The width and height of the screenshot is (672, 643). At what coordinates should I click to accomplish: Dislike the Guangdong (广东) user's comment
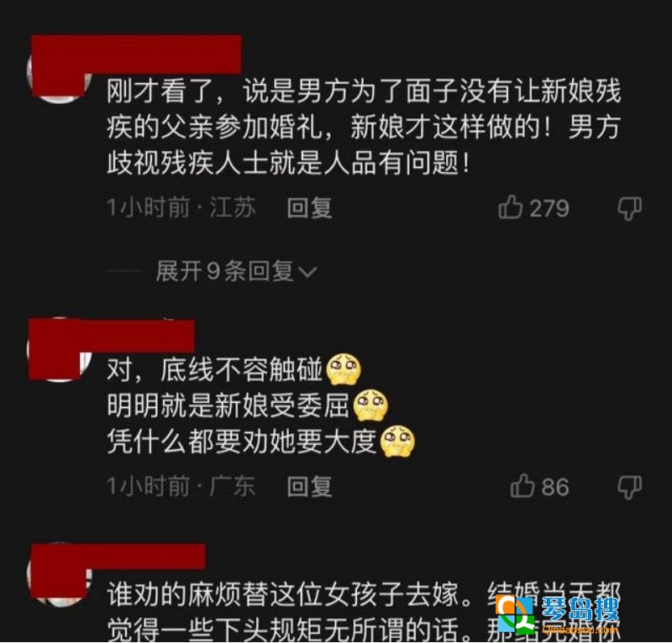(629, 487)
